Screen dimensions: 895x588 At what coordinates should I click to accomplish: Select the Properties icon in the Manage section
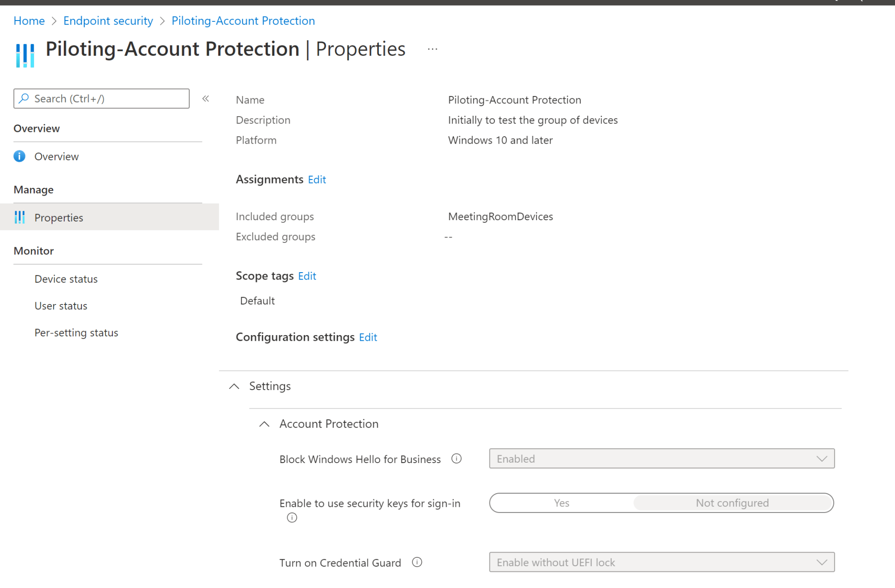pyautogui.click(x=20, y=217)
